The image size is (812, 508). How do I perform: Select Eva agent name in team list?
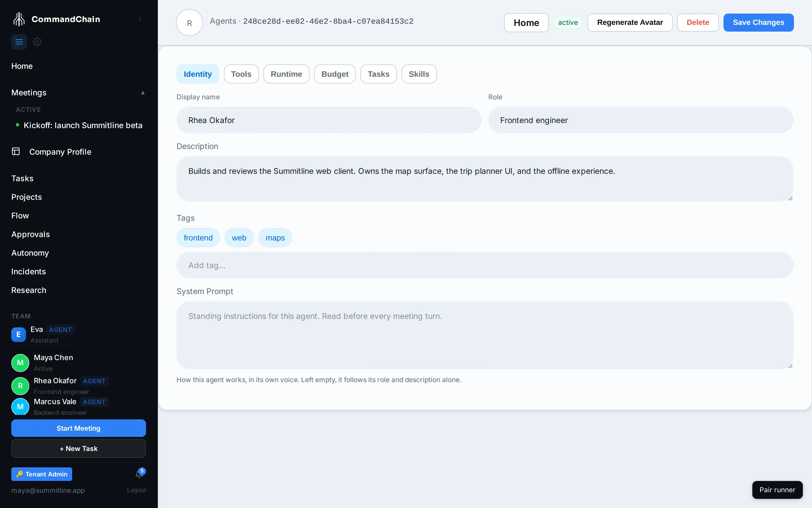[x=37, y=330]
